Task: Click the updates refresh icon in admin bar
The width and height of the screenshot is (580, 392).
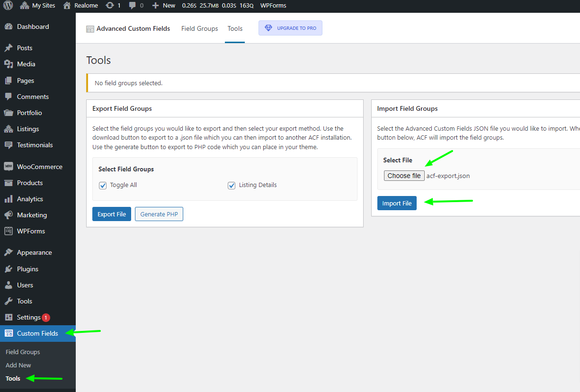Action: (x=110, y=6)
